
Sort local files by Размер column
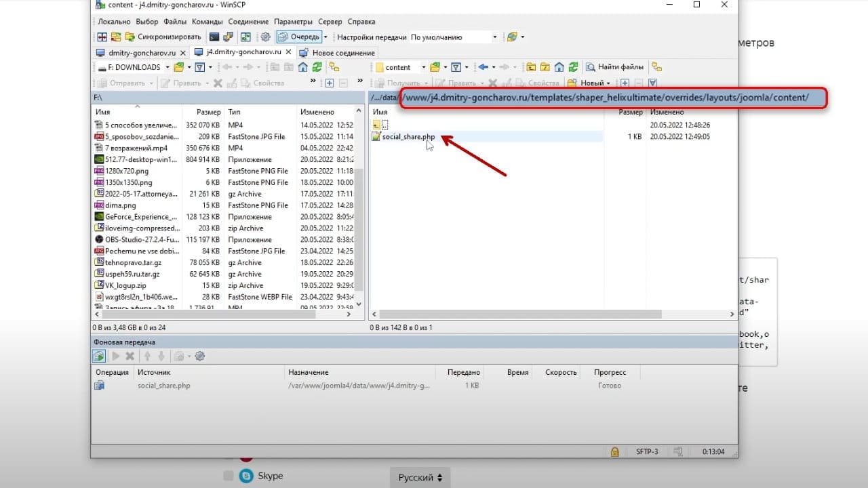point(203,112)
